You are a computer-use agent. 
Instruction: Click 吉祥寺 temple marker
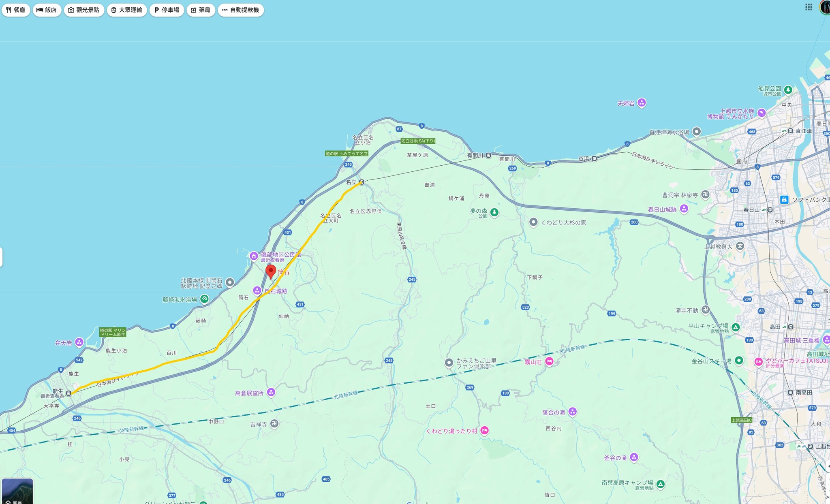click(x=274, y=424)
